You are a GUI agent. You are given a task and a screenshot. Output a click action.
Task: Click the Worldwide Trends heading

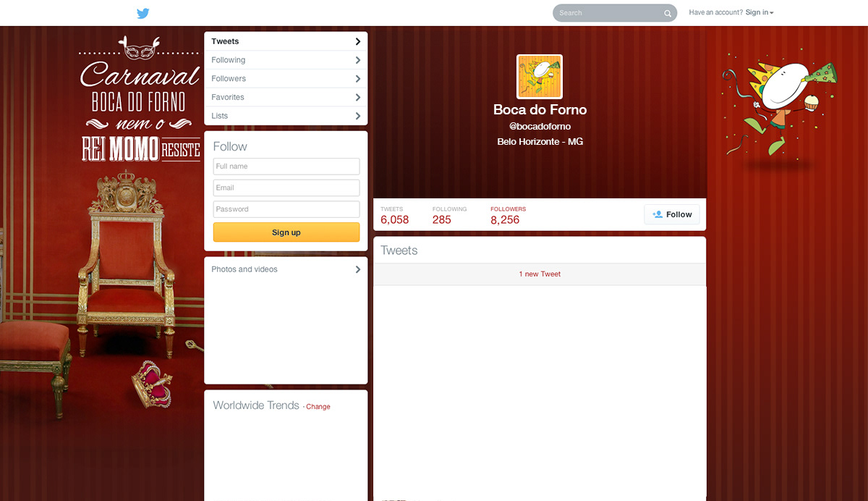(x=256, y=405)
